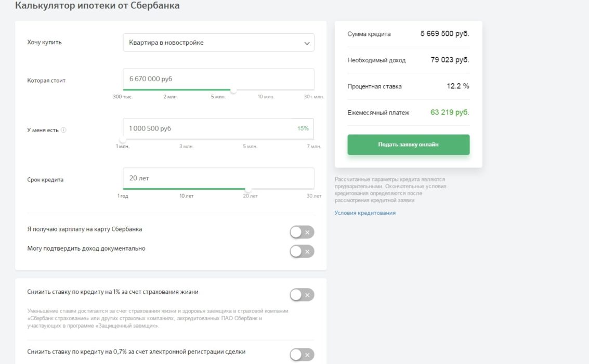Click the loan term field "20 лет"

218,178
